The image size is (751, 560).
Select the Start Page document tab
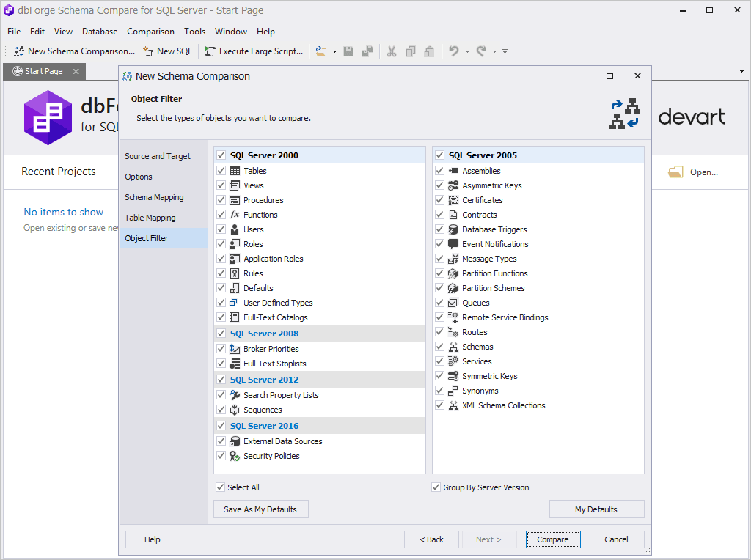click(43, 71)
